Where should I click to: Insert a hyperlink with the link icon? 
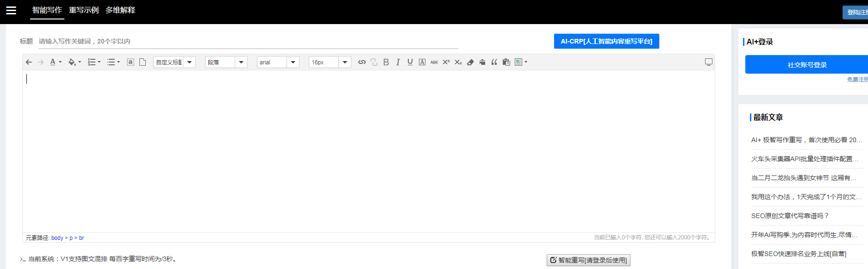point(362,62)
